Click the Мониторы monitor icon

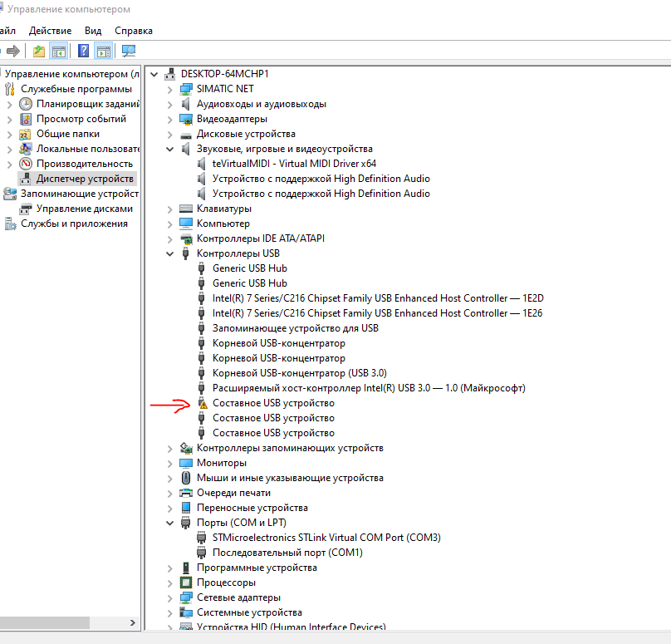point(186,464)
